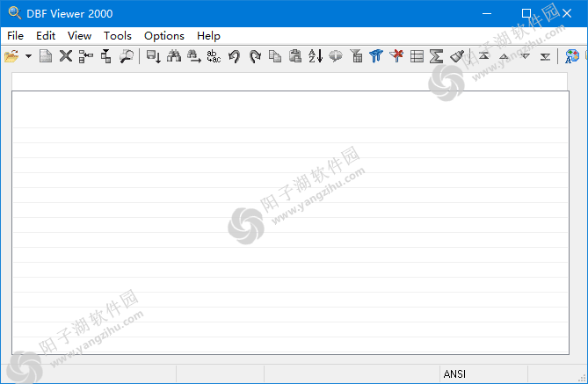Click the magnifier print preview icon
Viewport: 588px width, 384px height.
point(127,56)
